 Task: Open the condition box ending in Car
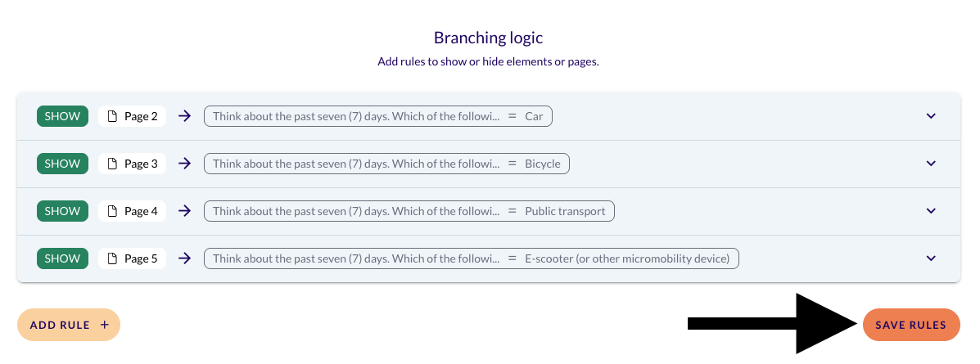[377, 116]
